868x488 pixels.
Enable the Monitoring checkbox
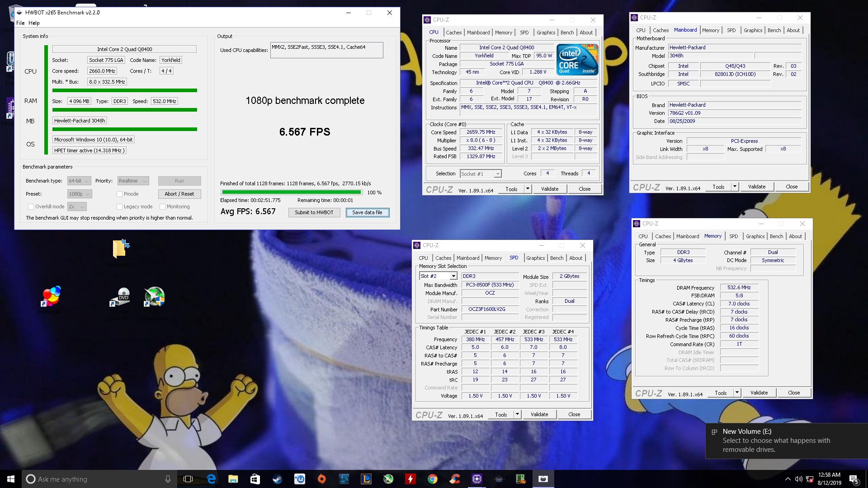click(x=162, y=206)
